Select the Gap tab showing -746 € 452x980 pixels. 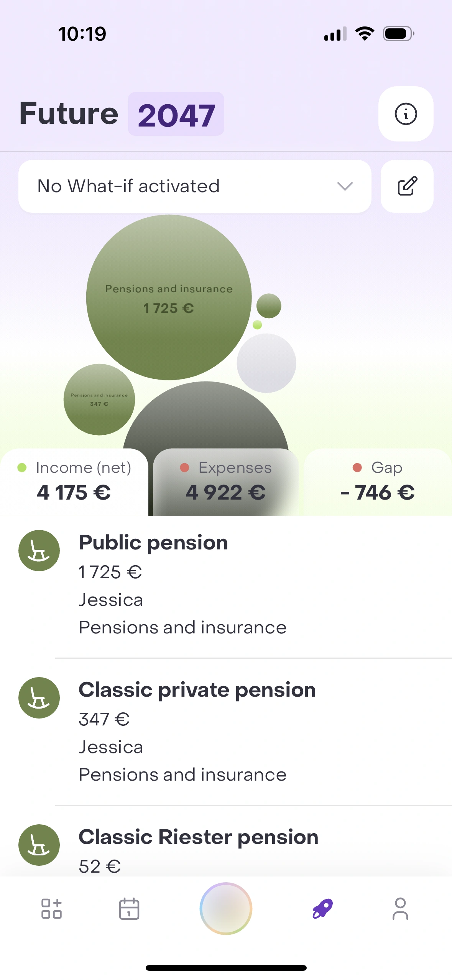[x=378, y=482]
